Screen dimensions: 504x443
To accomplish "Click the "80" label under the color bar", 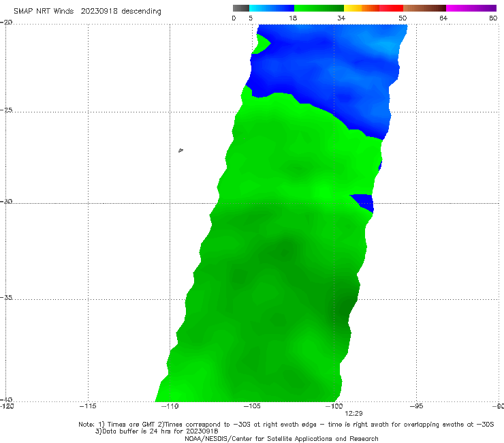I will coord(493,18).
